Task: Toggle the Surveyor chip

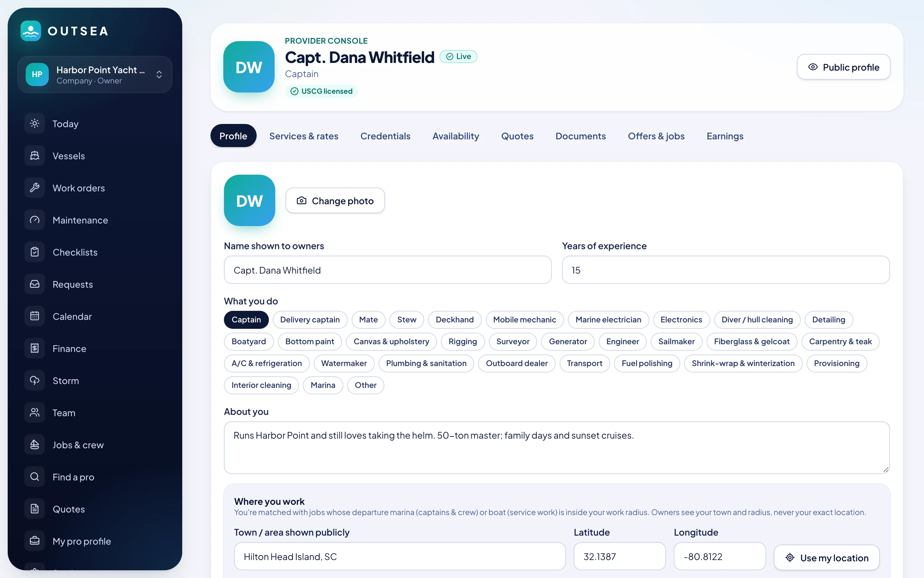Action: click(x=513, y=341)
